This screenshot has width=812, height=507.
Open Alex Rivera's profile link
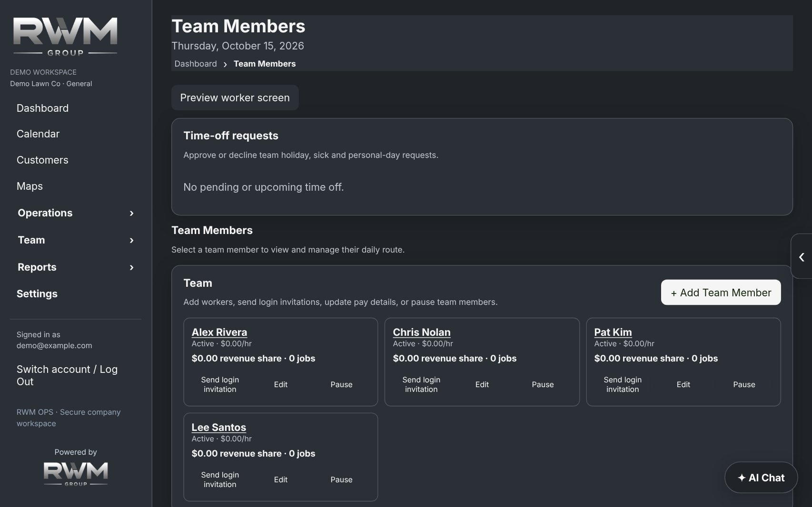[219, 332]
